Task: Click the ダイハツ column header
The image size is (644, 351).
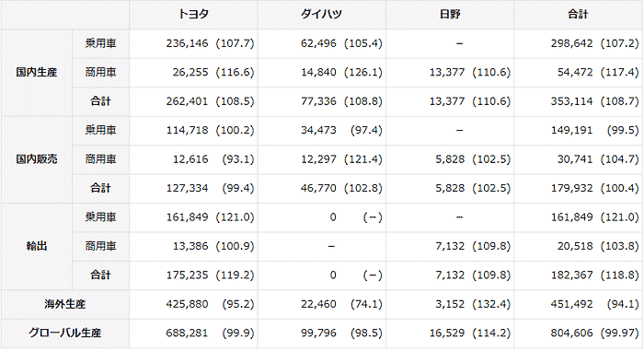Action: (x=321, y=15)
